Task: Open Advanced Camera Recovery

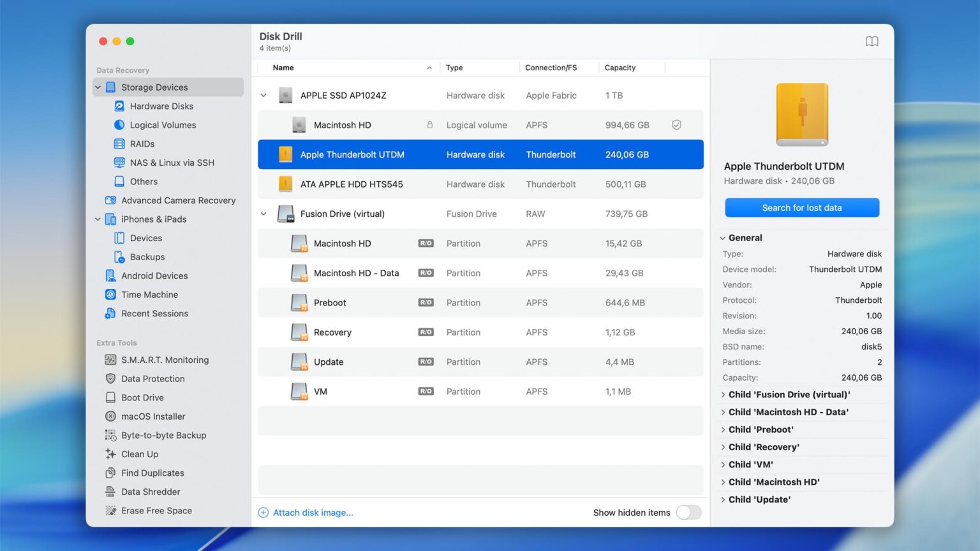Action: (x=177, y=200)
